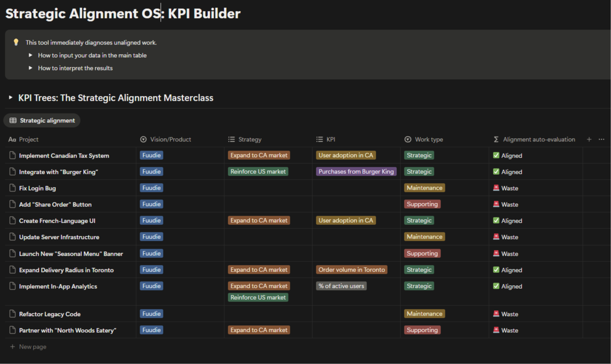The width and height of the screenshot is (611, 364).
Task: Open the Implement Canadian Tax System page
Action: pos(64,156)
